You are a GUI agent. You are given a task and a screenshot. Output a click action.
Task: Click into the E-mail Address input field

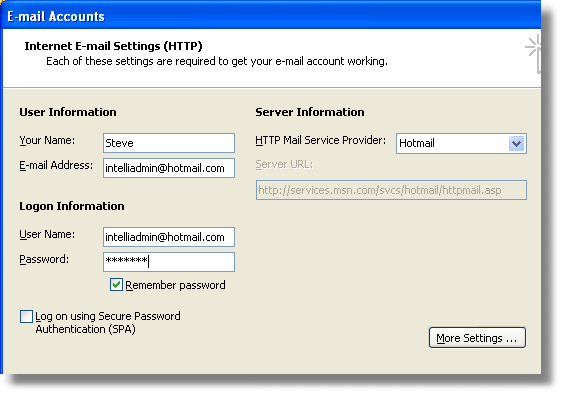pyautogui.click(x=169, y=168)
